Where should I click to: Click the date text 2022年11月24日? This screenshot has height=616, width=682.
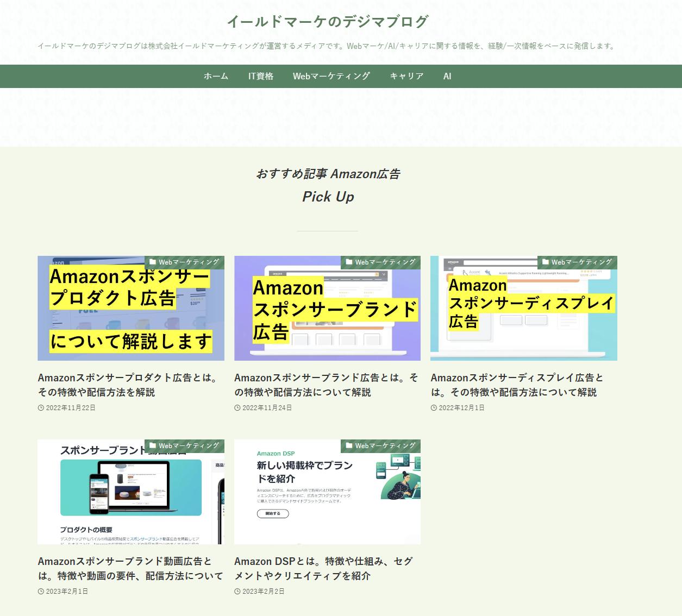pos(267,408)
